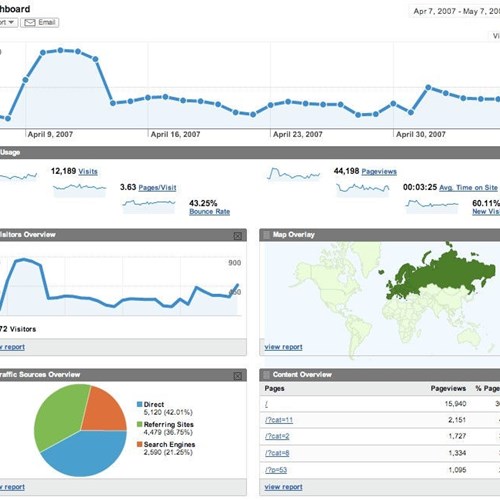The height and width of the screenshot is (500, 500).
Task: Click the orange Search Engines legend swatch
Action: coord(140,444)
